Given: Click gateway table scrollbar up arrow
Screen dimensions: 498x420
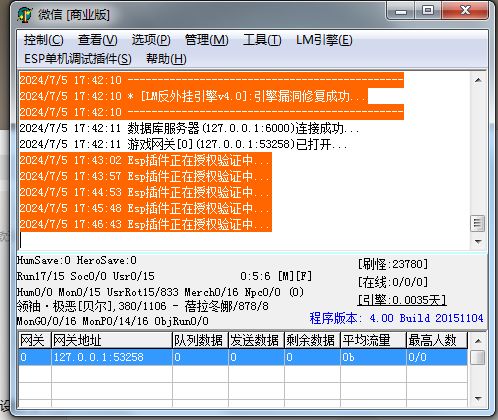Looking at the screenshot, I should pos(478,341).
